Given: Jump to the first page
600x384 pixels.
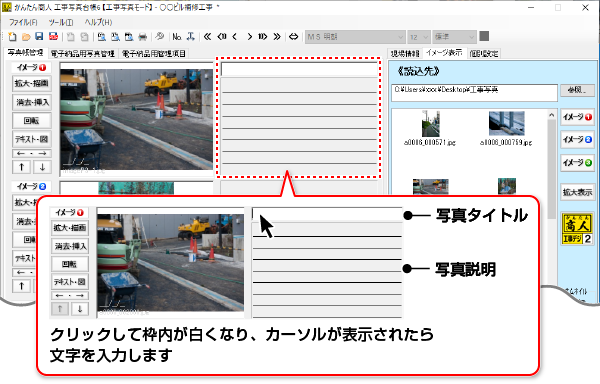Looking at the screenshot, I should 207,37.
